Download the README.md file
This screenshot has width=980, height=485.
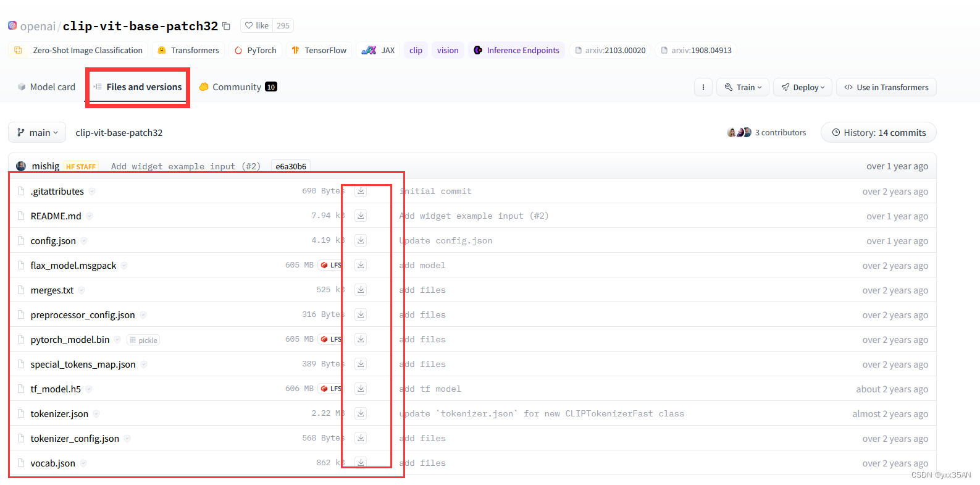tap(361, 216)
